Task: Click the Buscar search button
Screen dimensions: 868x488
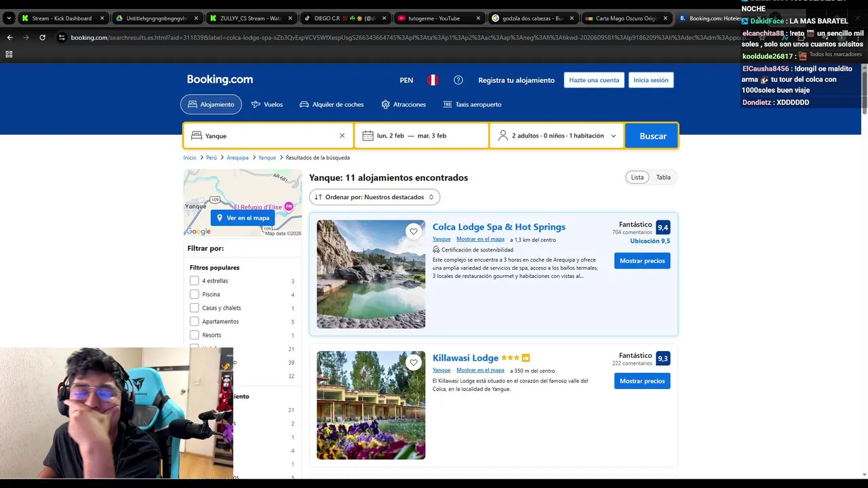Action: (652, 136)
